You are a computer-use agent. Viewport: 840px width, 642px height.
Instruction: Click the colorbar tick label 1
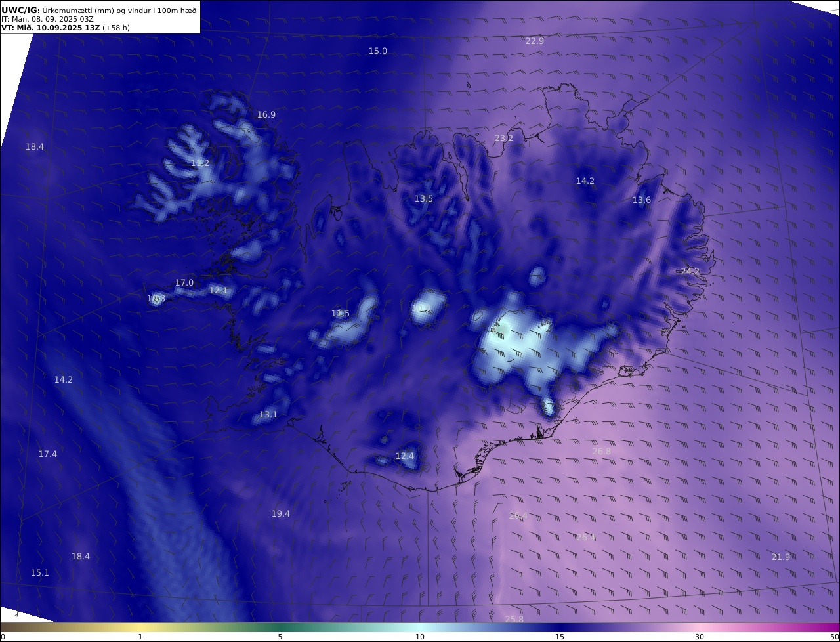[140, 637]
